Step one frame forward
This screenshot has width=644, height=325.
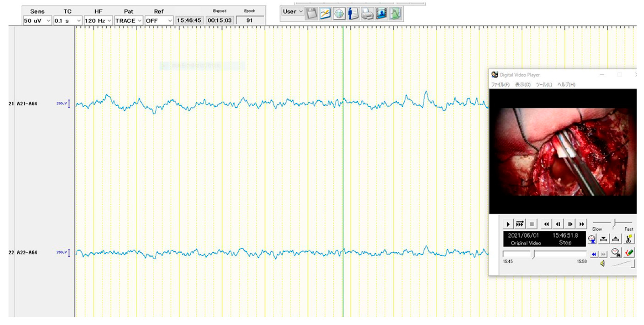(x=570, y=224)
